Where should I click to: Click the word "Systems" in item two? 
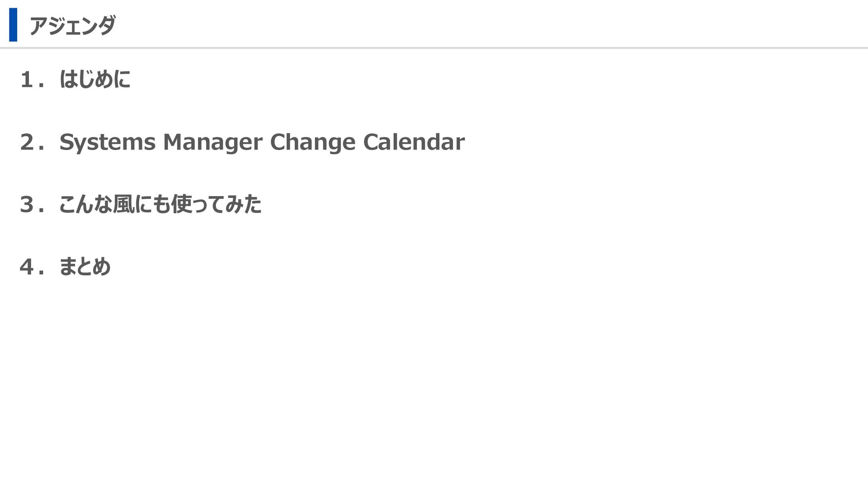pyautogui.click(x=108, y=142)
